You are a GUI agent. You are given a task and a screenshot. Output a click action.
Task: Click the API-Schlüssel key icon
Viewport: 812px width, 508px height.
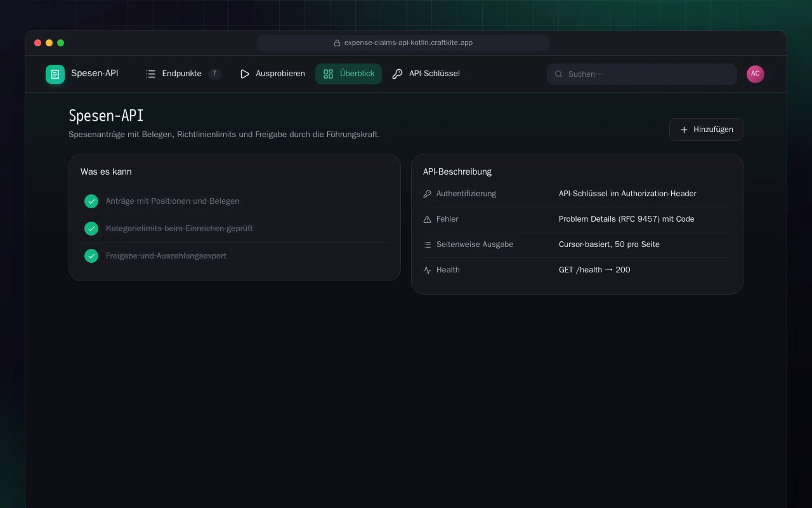[398, 74]
